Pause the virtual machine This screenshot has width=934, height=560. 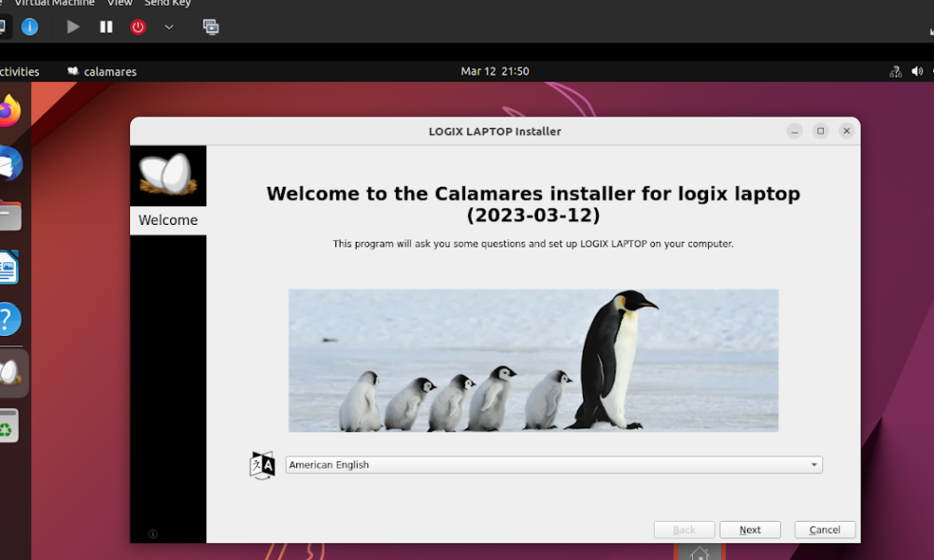click(x=106, y=27)
